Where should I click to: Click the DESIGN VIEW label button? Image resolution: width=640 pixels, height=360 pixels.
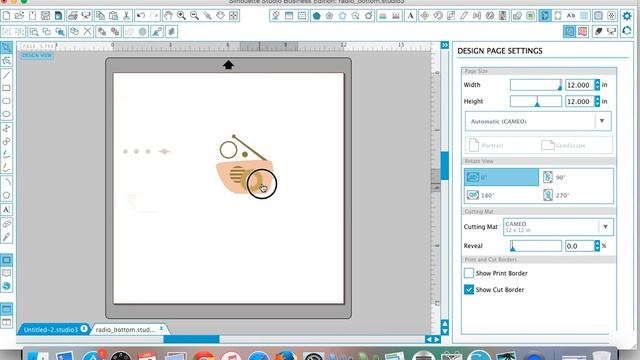tap(37, 55)
